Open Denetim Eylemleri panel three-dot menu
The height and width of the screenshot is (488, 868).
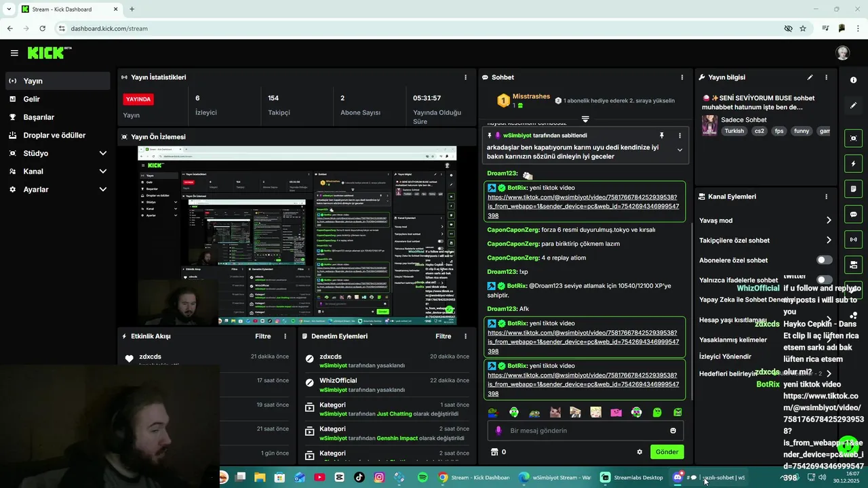(x=465, y=336)
